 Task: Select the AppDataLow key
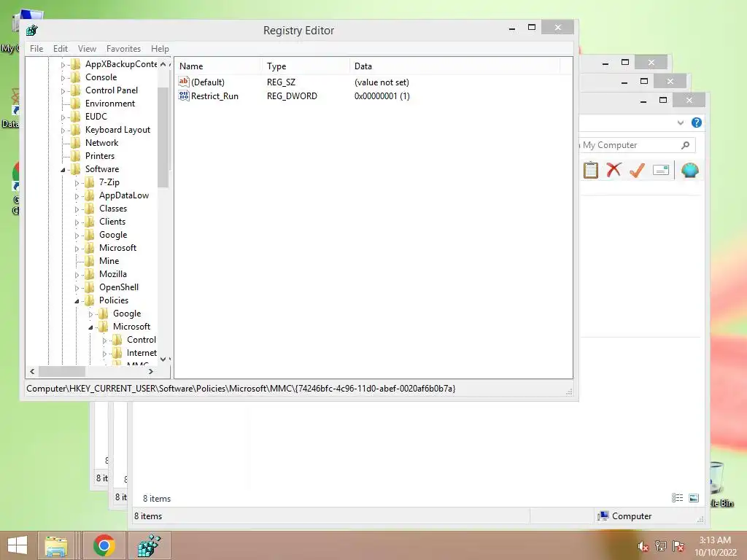pyautogui.click(x=124, y=195)
